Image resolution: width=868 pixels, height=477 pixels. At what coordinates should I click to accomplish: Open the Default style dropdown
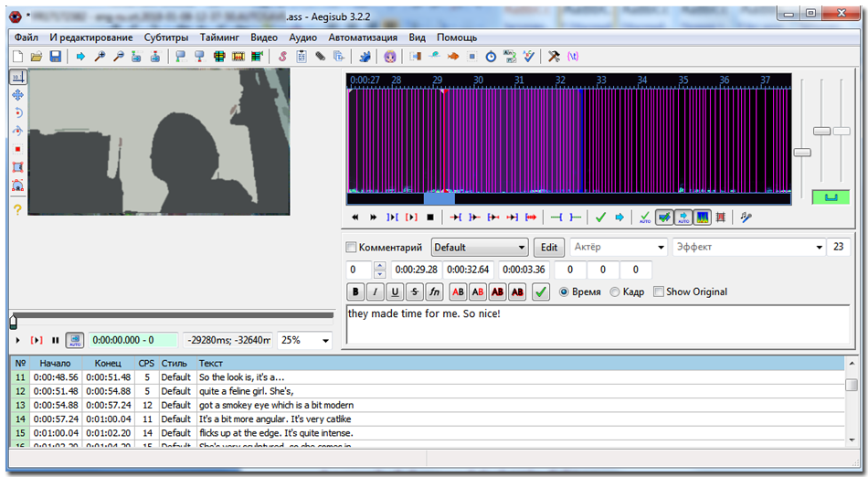click(479, 248)
